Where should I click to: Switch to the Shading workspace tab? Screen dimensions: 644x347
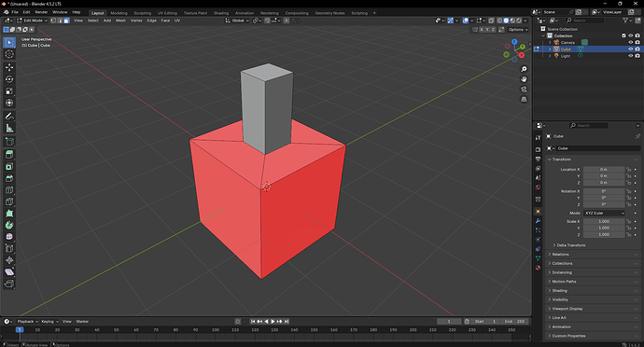coord(221,13)
